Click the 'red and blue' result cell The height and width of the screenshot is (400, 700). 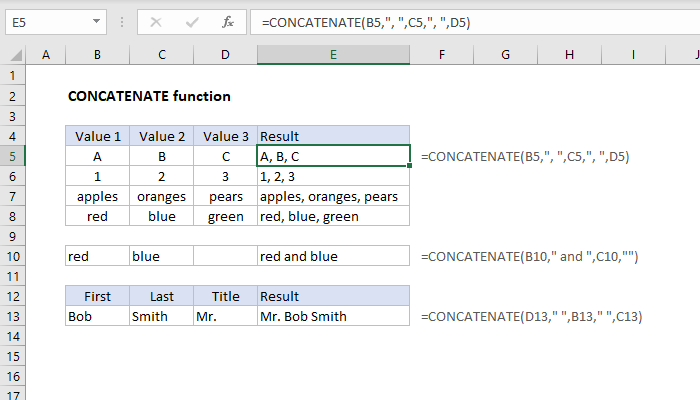pos(333,256)
